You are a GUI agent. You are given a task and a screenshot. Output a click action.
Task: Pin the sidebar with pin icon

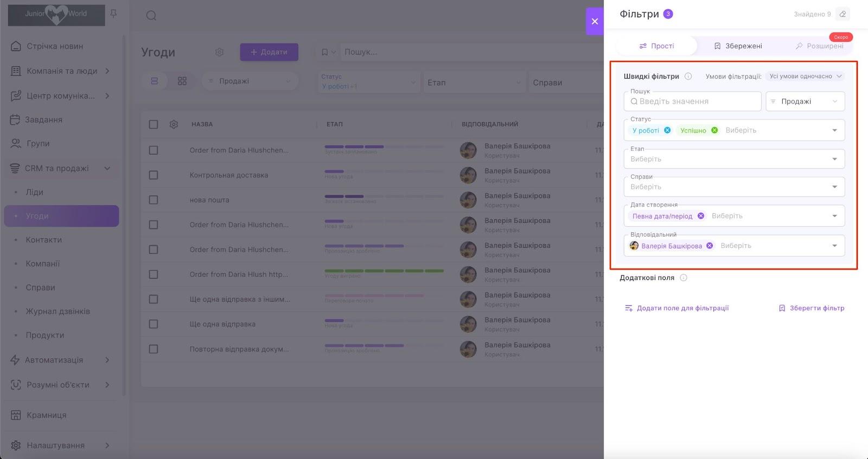113,14
